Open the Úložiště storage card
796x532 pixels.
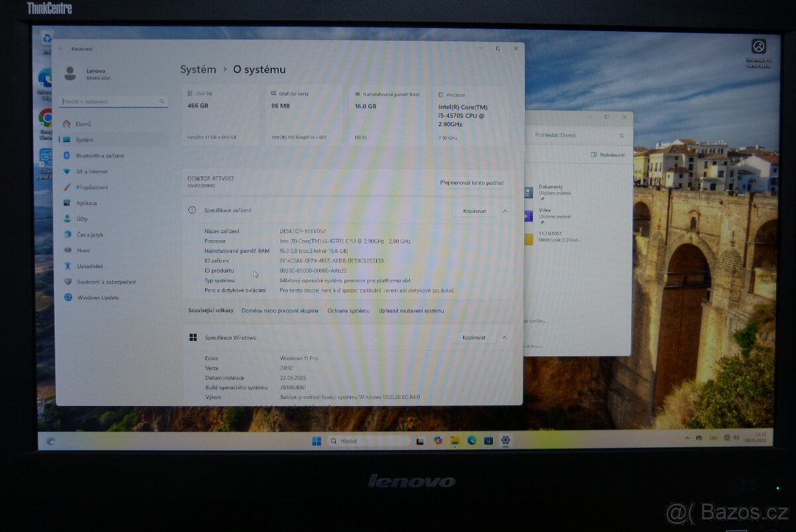(220, 115)
